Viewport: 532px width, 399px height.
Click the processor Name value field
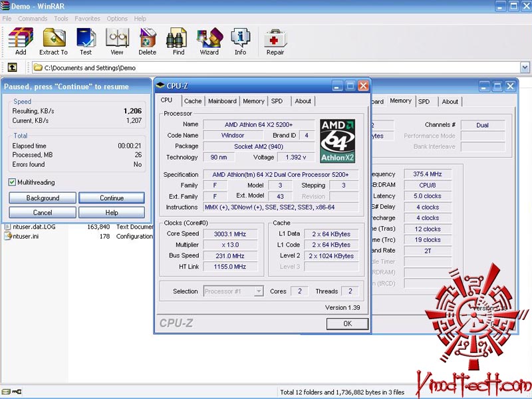[x=259, y=124]
